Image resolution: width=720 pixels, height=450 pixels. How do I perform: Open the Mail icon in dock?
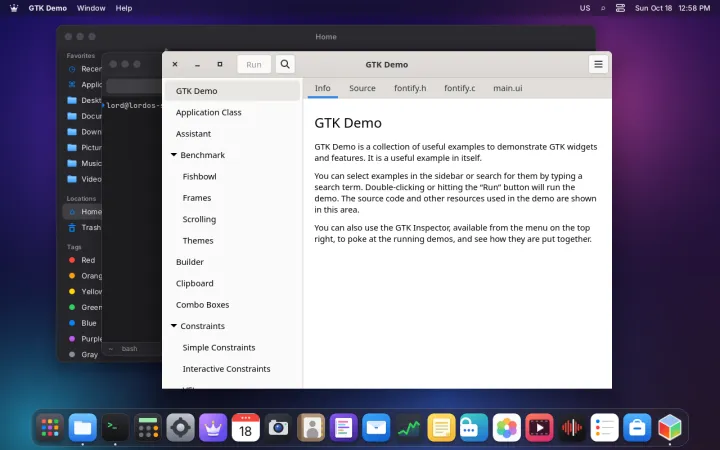(x=376, y=428)
